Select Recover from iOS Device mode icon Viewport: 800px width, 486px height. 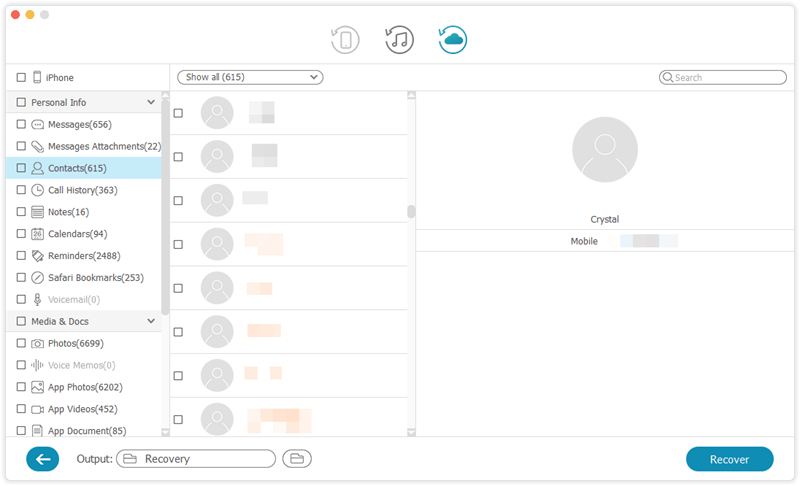point(345,40)
